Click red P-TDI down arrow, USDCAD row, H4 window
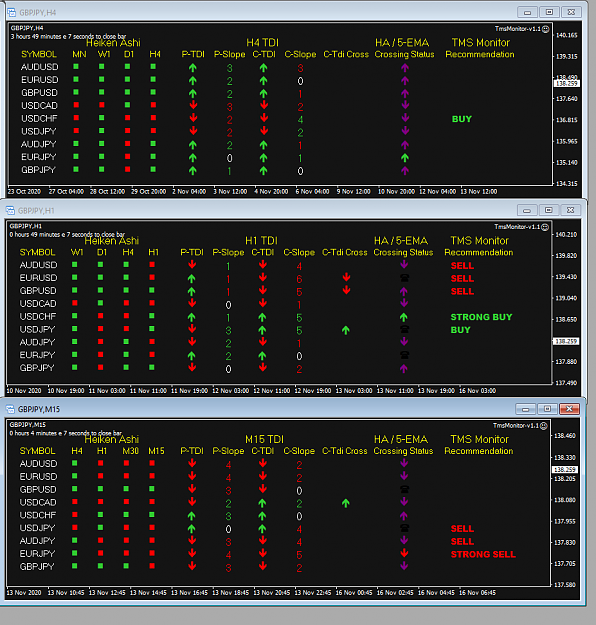 coord(193,105)
